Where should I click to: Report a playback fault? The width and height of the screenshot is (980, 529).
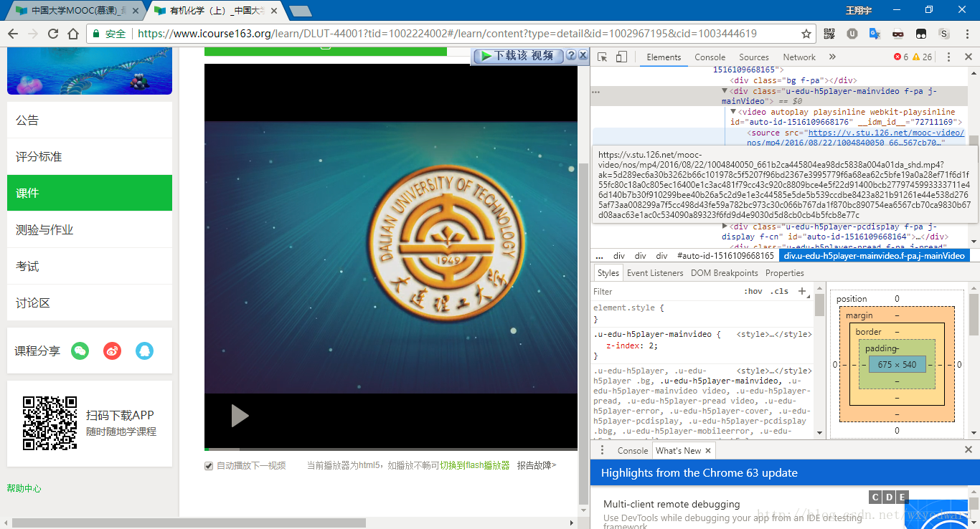[x=537, y=466]
